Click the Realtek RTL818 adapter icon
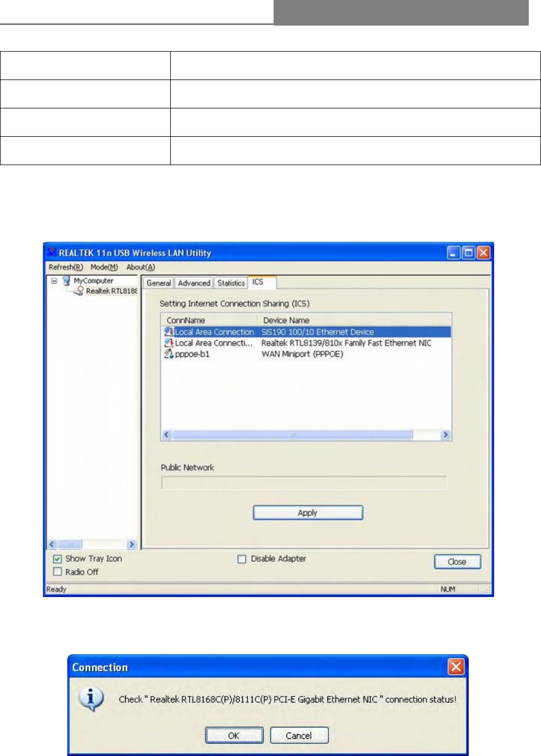Image resolution: width=541 pixels, height=756 pixels. coord(79,291)
